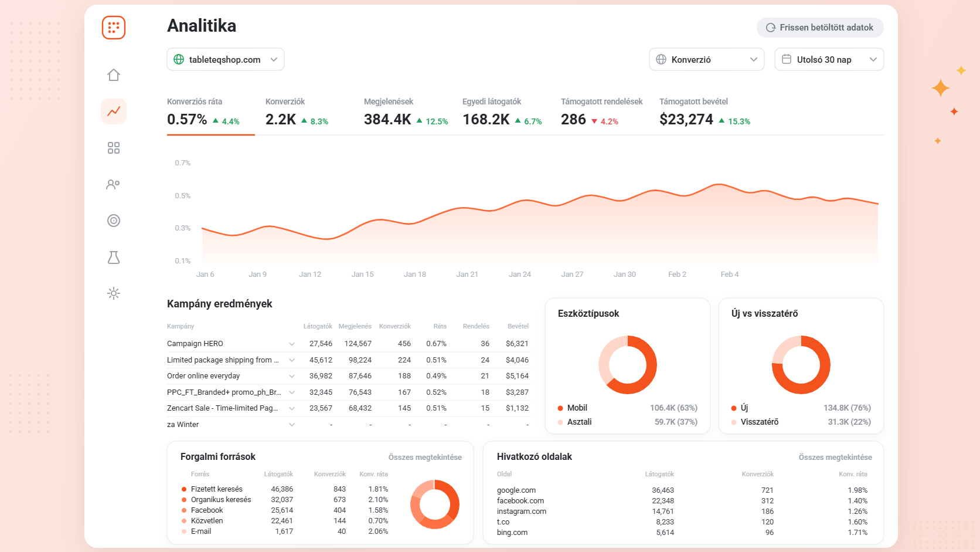
Task: Expand the Limited package shipping row chevron
Action: [292, 360]
